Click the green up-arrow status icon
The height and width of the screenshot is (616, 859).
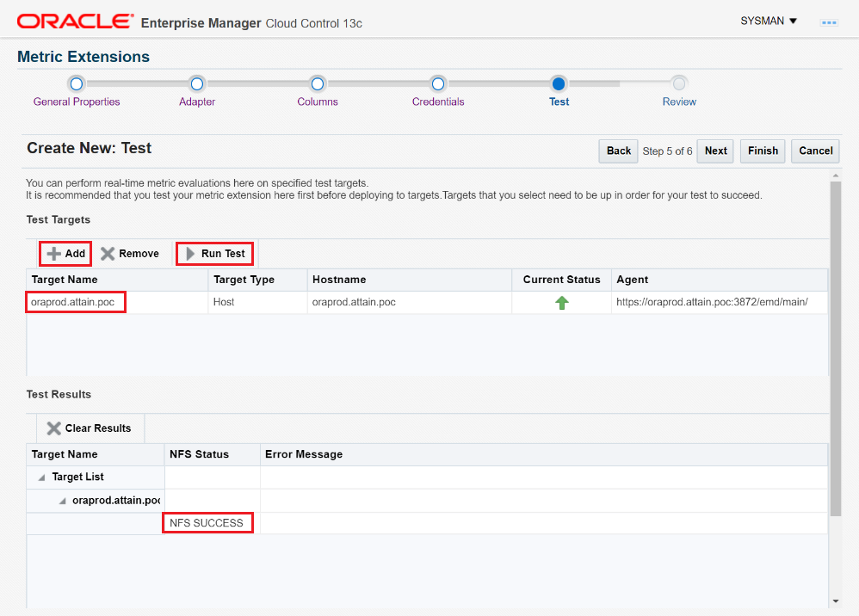pos(562,303)
